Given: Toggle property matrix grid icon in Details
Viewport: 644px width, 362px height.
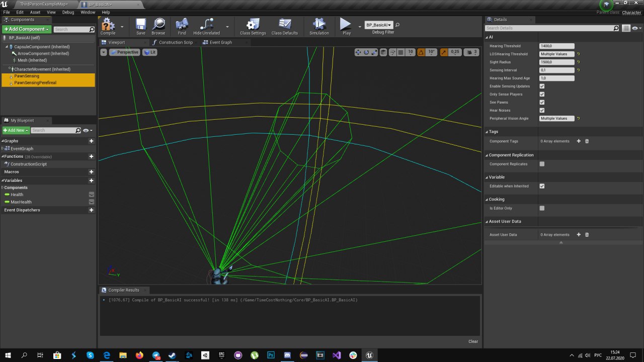Looking at the screenshot, I should click(x=626, y=28).
